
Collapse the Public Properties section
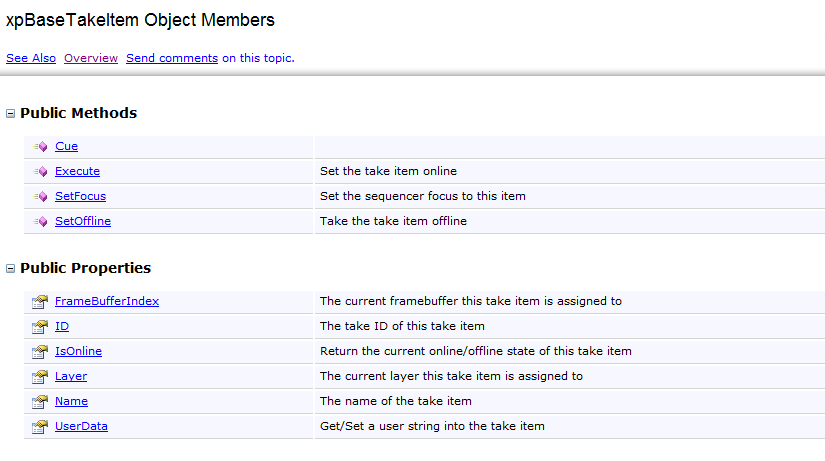pyautogui.click(x=11, y=269)
